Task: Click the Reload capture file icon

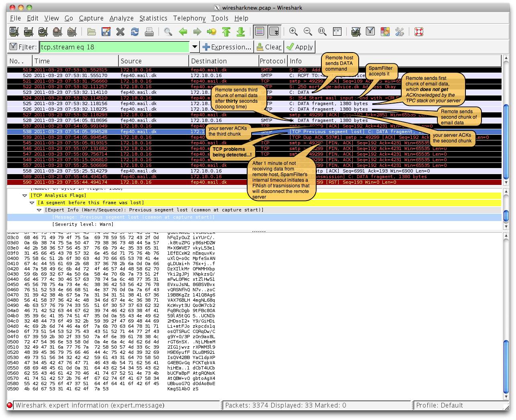Action: click(135, 32)
